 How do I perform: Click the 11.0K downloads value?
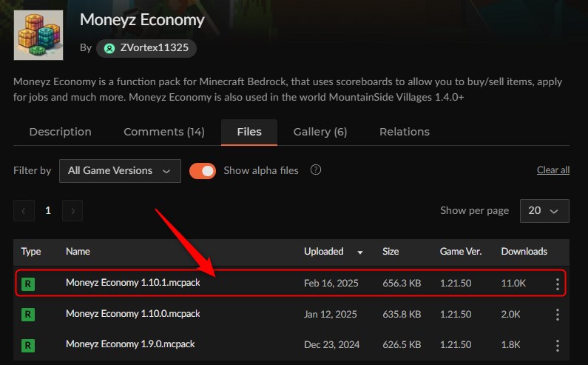click(513, 283)
